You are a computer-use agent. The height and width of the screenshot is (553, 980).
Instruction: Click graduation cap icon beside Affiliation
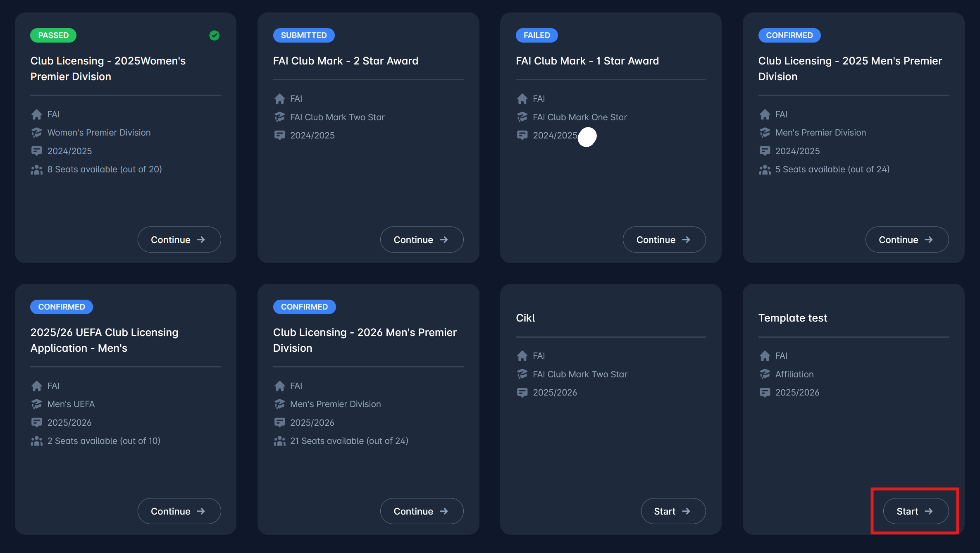point(765,374)
